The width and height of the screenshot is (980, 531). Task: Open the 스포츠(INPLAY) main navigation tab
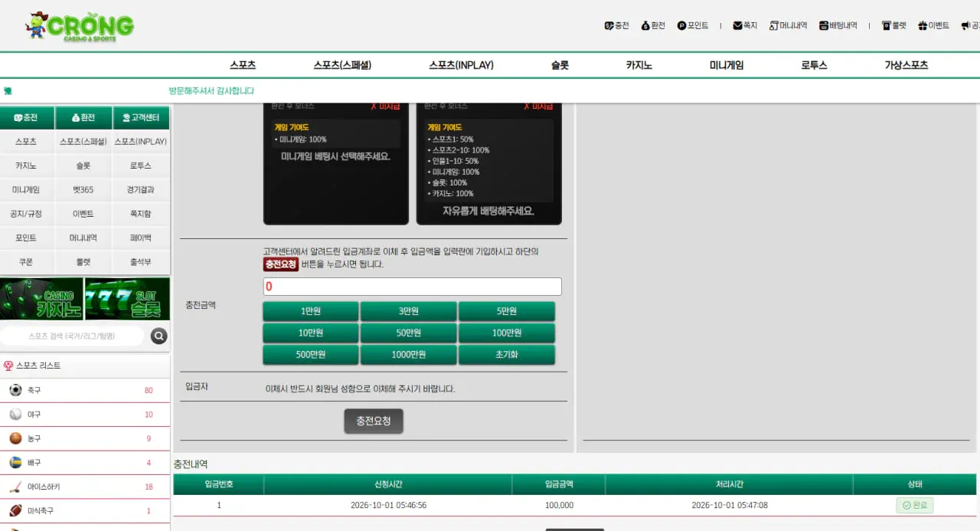click(x=461, y=65)
